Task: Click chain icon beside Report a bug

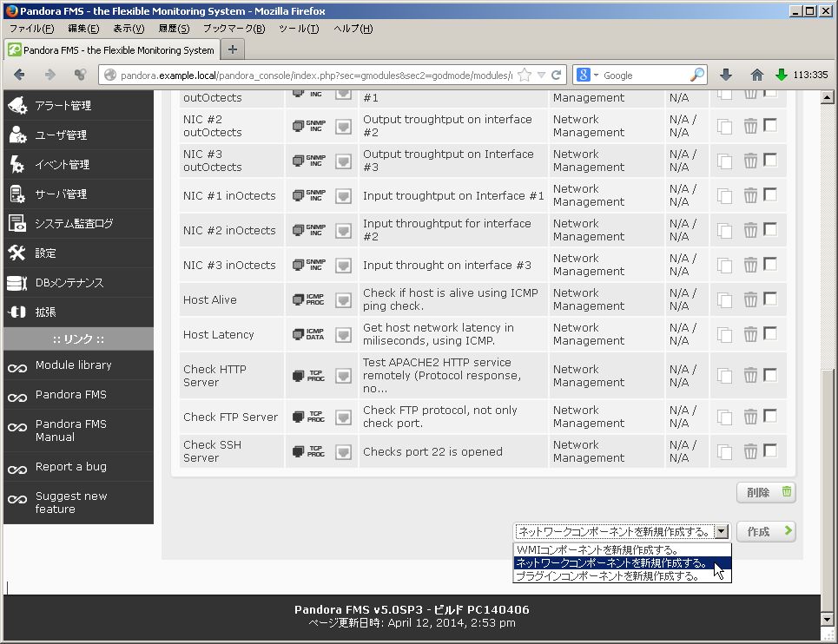Action: tap(17, 470)
